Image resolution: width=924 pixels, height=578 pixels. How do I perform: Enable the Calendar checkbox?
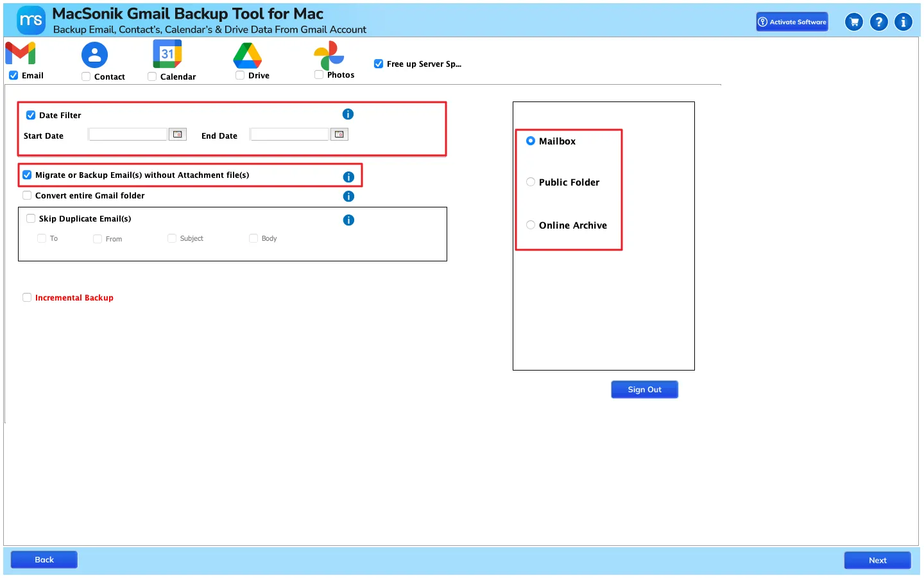click(x=152, y=76)
